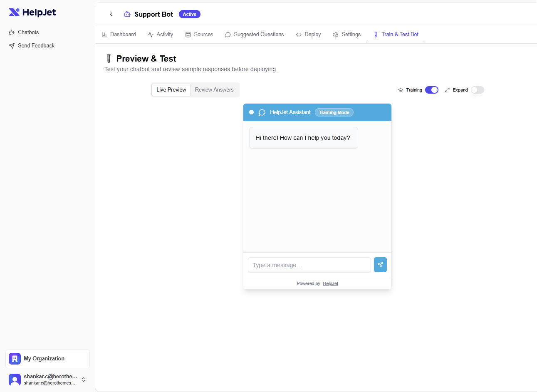The width and height of the screenshot is (537, 392).
Task: Click the test tube icon beside Preview & Test
Action: click(109, 59)
